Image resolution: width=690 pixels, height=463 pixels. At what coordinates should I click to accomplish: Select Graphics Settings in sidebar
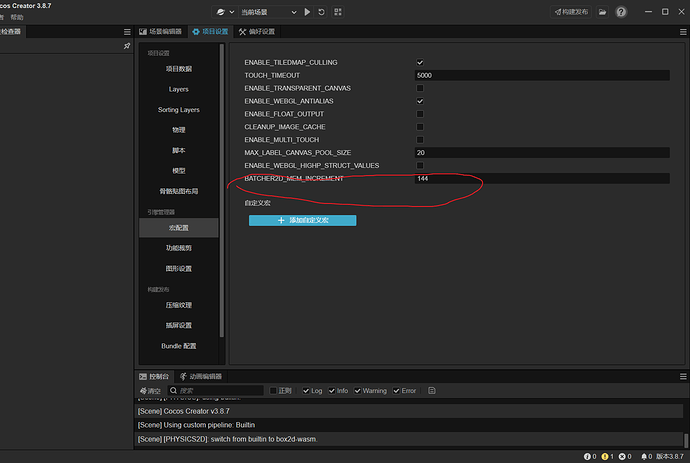point(179,268)
